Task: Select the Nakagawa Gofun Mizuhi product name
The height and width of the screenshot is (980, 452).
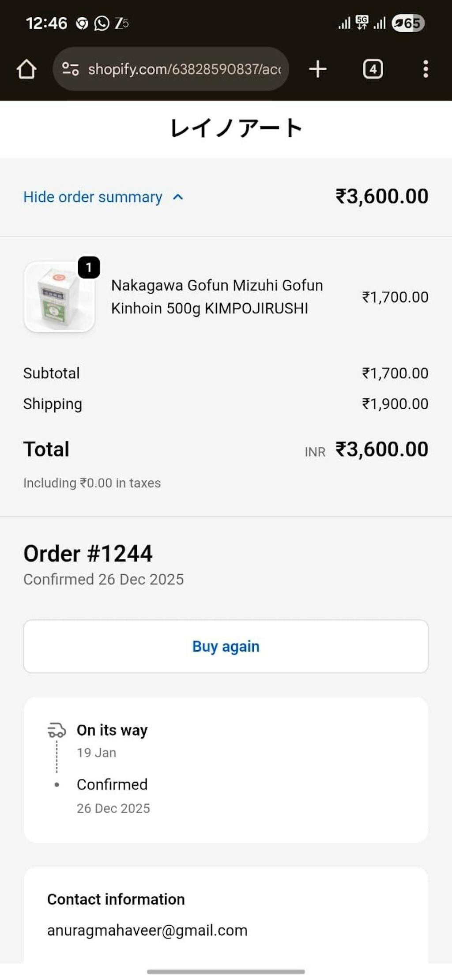Action: [x=217, y=297]
